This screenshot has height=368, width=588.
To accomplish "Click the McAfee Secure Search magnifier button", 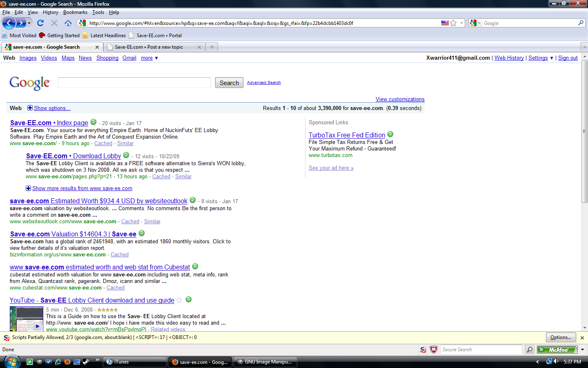I will (x=530, y=350).
